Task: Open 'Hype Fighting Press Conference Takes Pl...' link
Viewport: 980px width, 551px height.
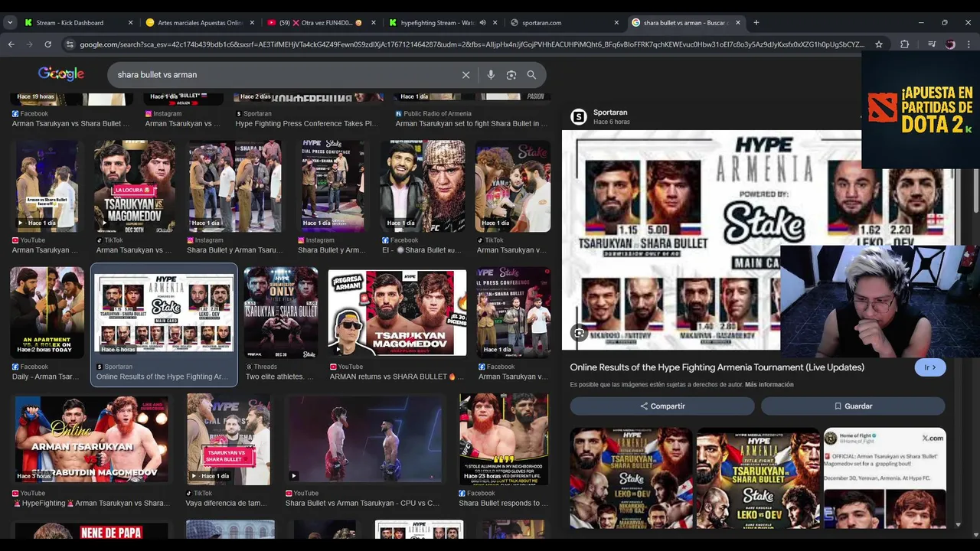Action: click(x=306, y=123)
